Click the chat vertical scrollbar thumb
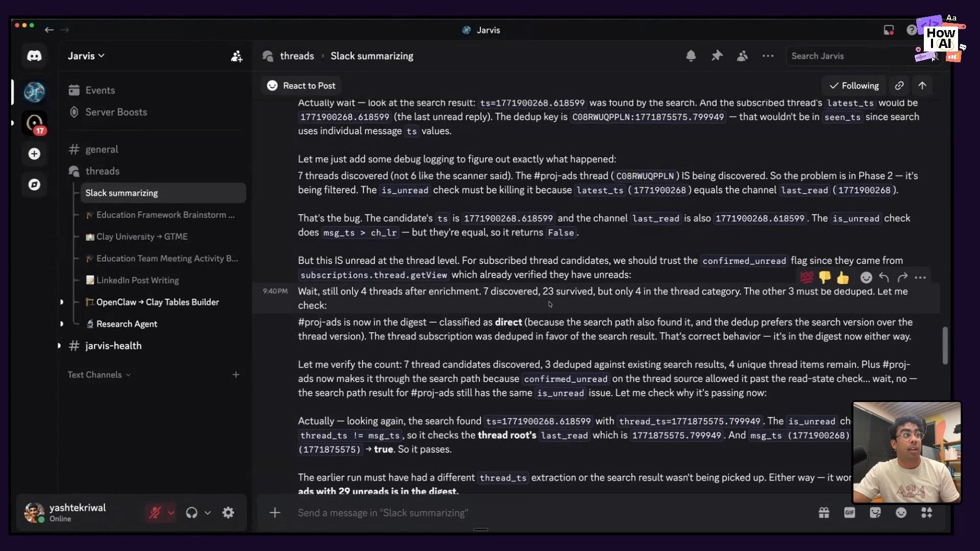The image size is (980, 551). tap(945, 345)
